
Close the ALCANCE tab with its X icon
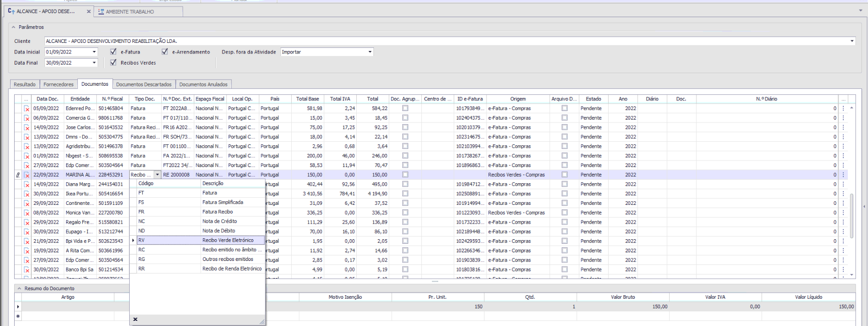[89, 11]
